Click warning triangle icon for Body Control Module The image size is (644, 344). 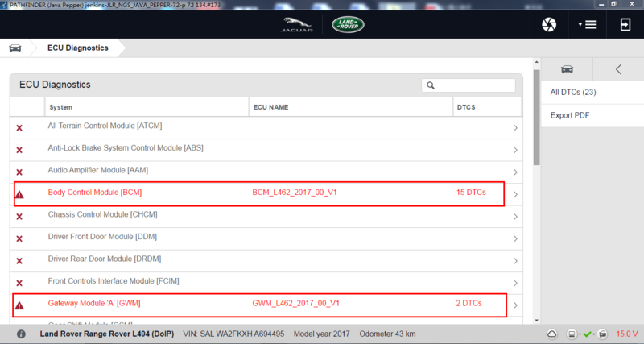[x=19, y=194]
